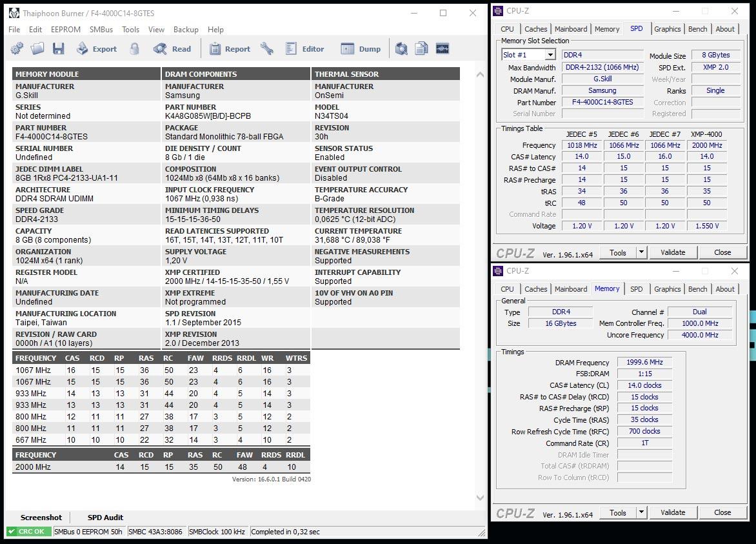Select the CPU tab in lower CPU-Z
Image resolution: width=756 pixels, height=544 pixels.
click(507, 289)
